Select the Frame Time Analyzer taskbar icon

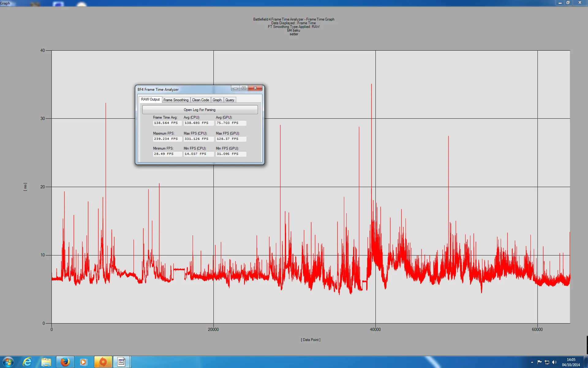click(x=122, y=362)
